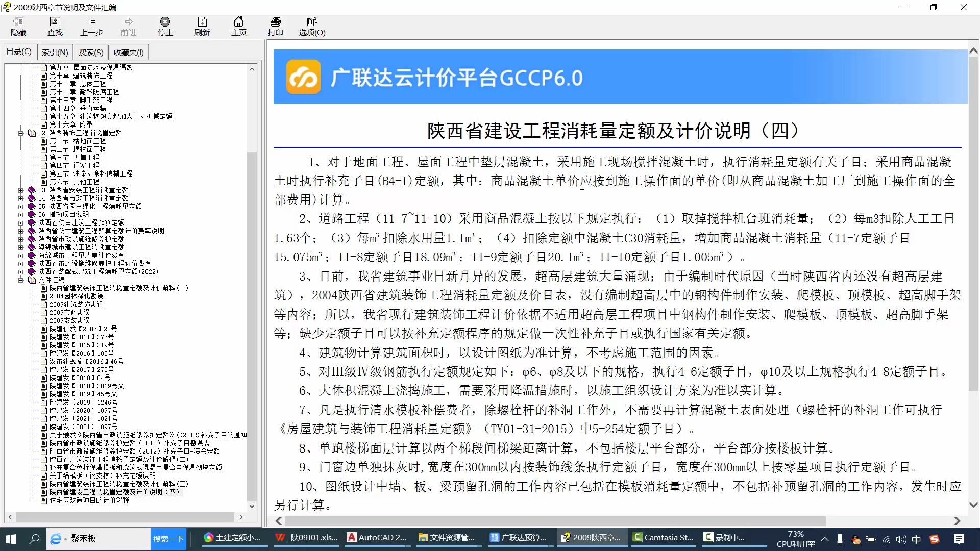Open topic 第十六章 附录

click(71, 124)
